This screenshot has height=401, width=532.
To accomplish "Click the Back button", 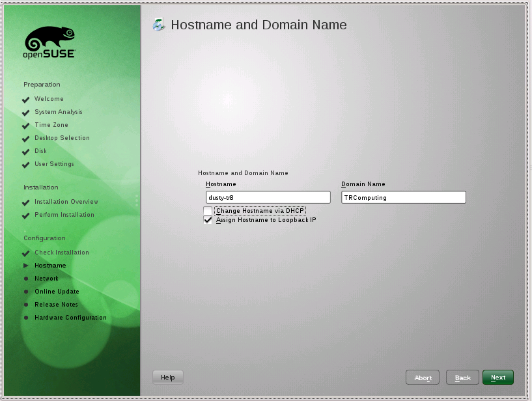I will point(462,378).
